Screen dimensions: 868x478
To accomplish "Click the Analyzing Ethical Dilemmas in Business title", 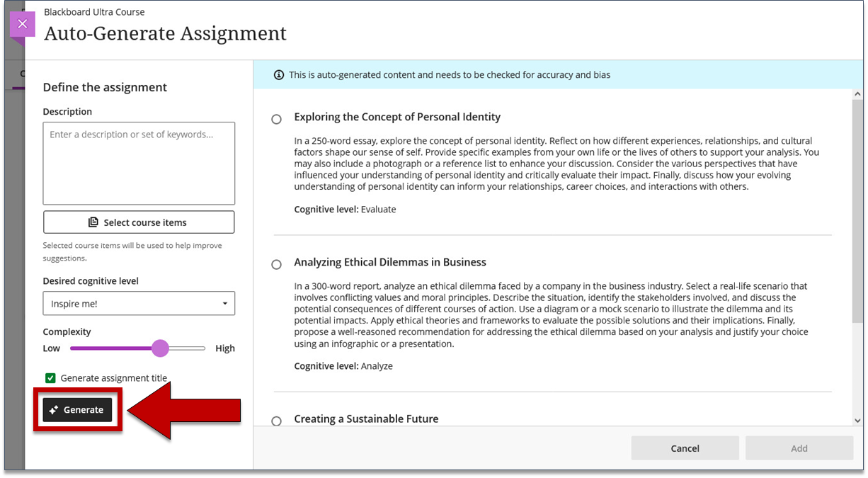I will [390, 262].
